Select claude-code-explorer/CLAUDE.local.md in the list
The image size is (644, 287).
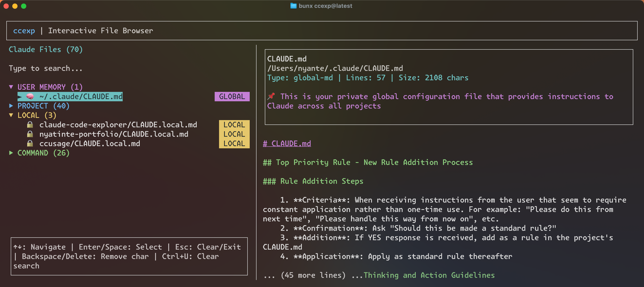118,124
